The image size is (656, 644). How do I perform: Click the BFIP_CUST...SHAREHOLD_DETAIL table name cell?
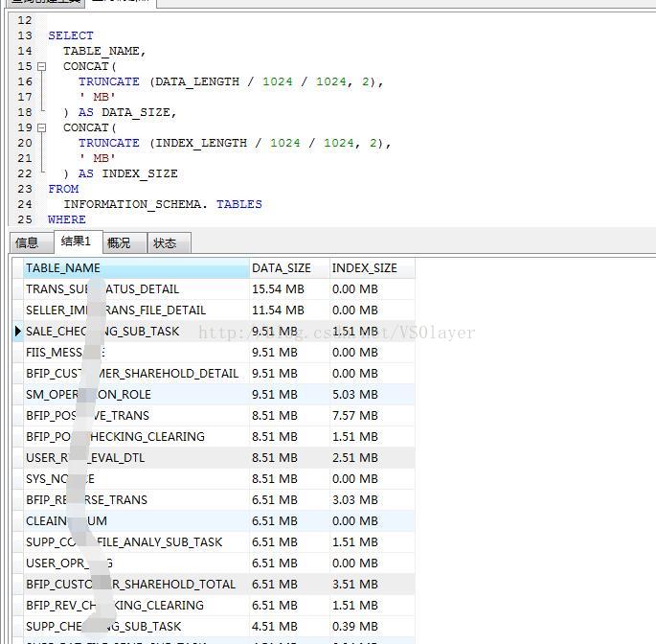coord(136,374)
